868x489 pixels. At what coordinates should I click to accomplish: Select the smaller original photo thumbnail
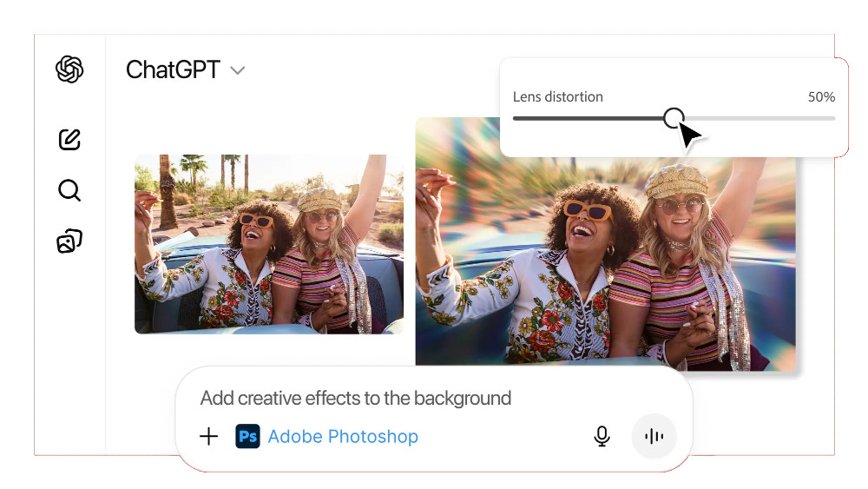[x=268, y=244]
